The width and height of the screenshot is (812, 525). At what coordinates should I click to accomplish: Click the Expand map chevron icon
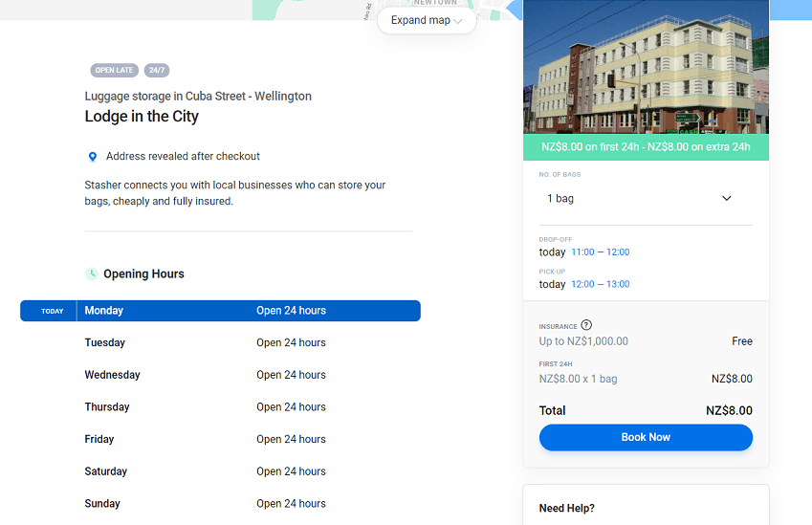(459, 21)
